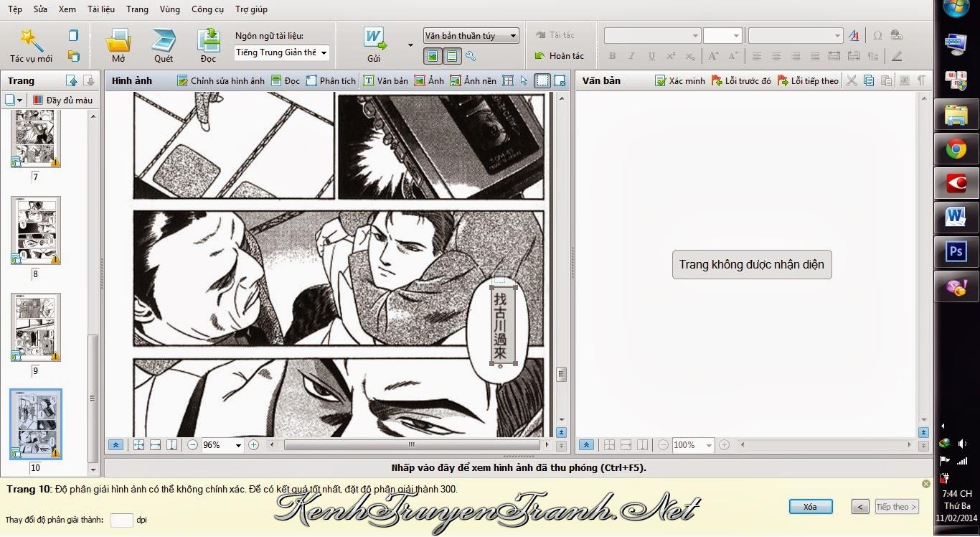Open the Tài liệu menu

[101, 9]
